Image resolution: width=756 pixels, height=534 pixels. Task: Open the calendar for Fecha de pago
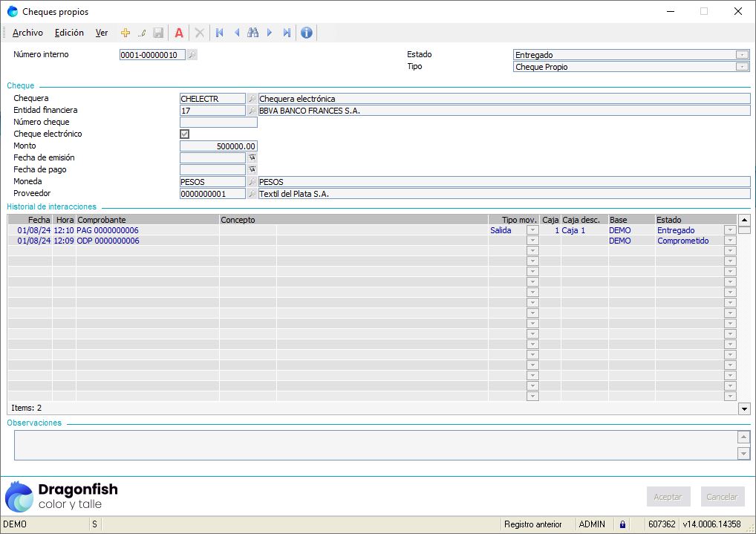tap(252, 170)
